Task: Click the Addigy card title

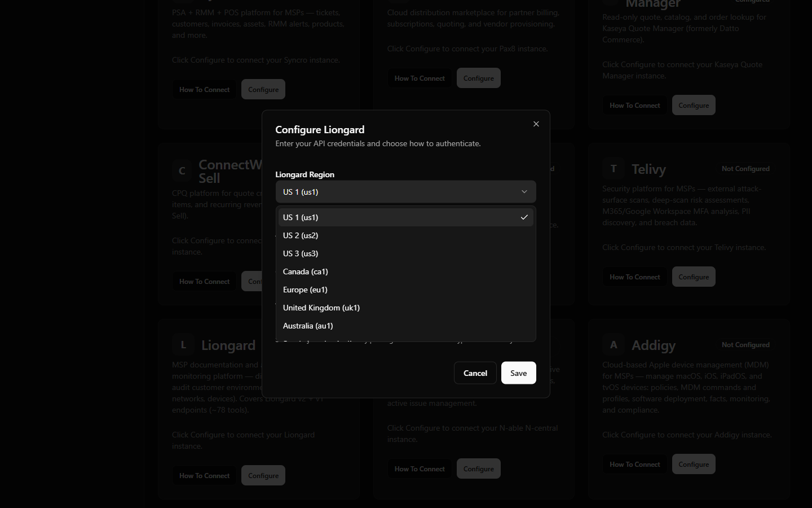Action: click(654, 345)
